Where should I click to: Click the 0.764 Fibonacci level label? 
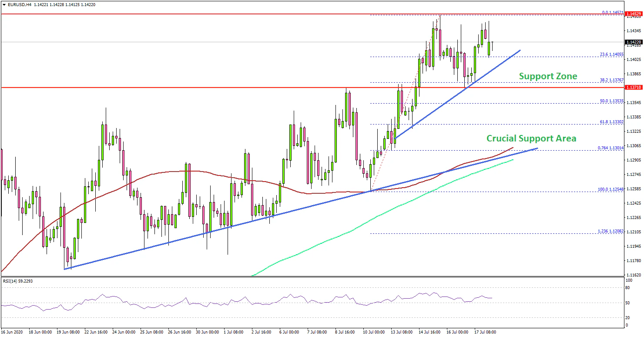(x=611, y=148)
